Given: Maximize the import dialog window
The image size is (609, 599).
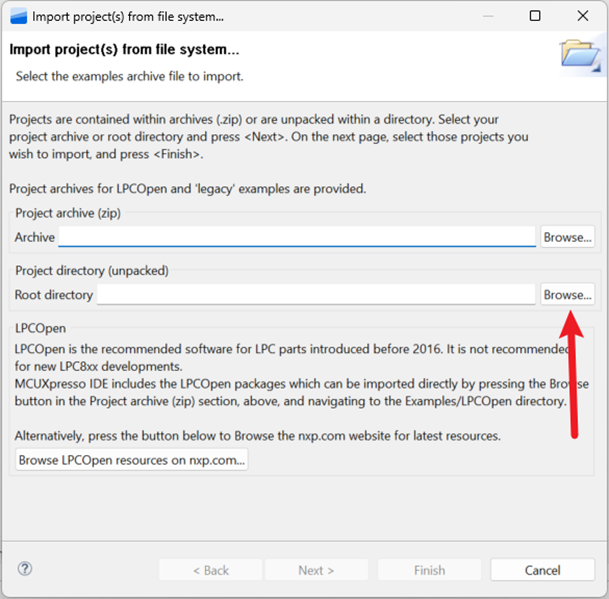Looking at the screenshot, I should pos(535,16).
